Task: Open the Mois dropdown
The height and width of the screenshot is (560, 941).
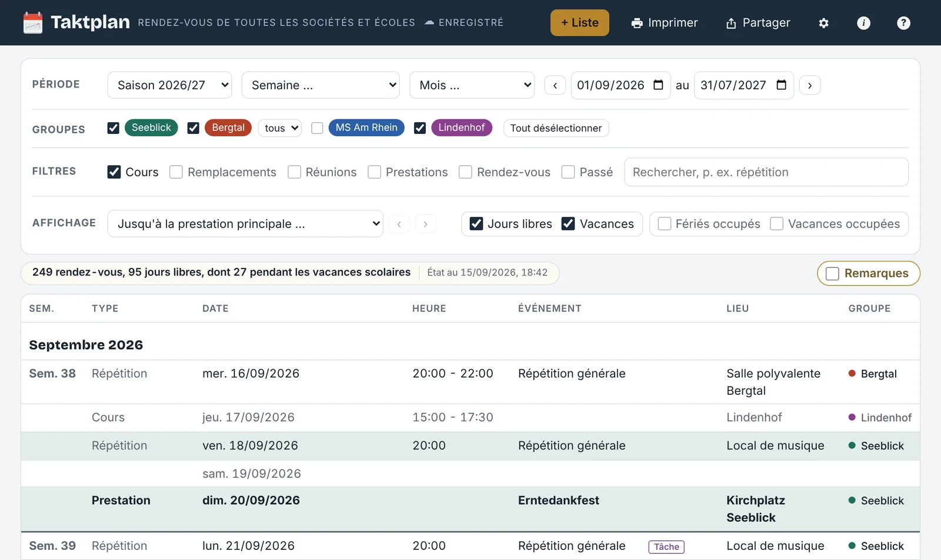Action: point(472,85)
